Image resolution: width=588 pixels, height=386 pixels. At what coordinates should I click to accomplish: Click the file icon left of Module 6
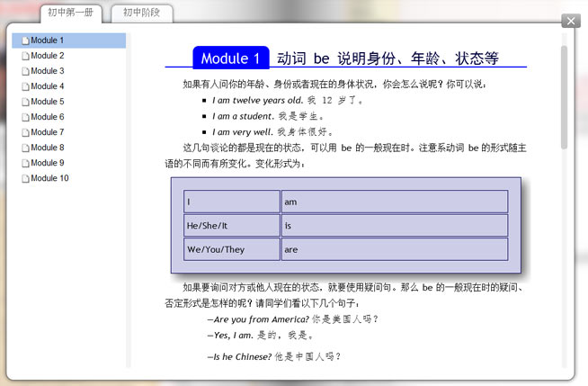pos(25,117)
